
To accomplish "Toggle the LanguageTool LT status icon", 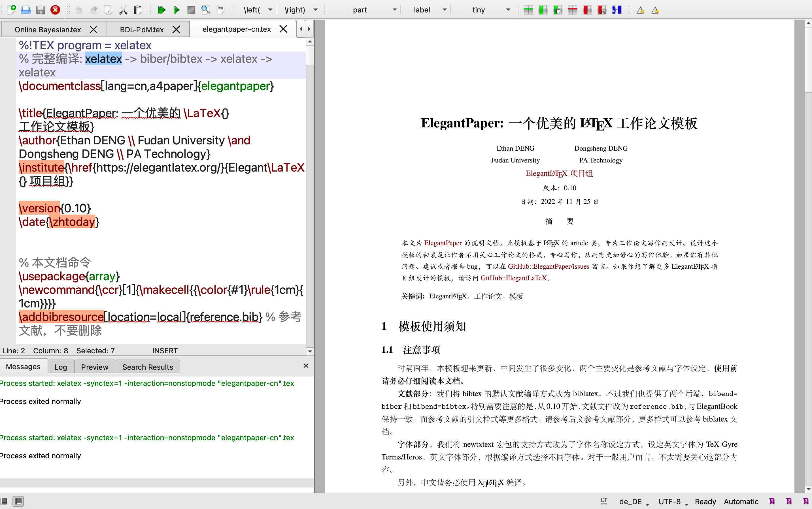I will pyautogui.click(x=604, y=501).
